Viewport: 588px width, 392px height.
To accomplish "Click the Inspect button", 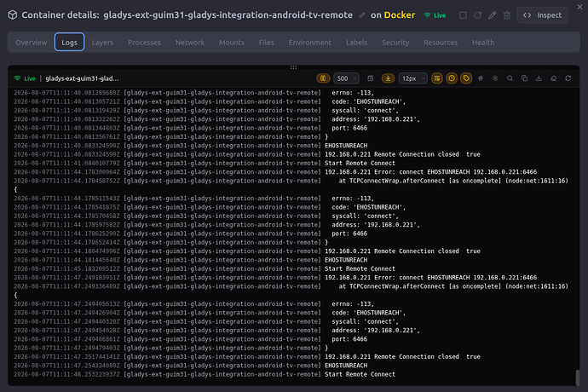I will [542, 15].
